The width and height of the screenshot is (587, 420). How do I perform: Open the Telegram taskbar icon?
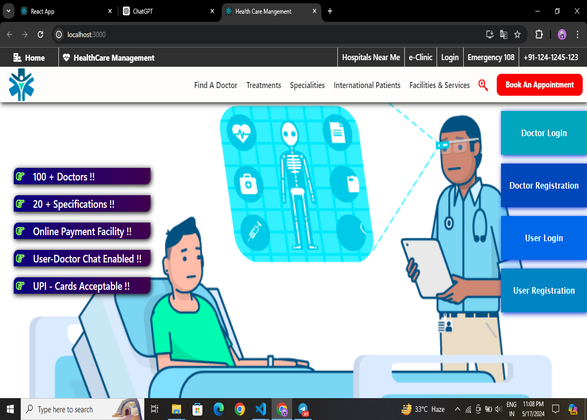pos(303,409)
